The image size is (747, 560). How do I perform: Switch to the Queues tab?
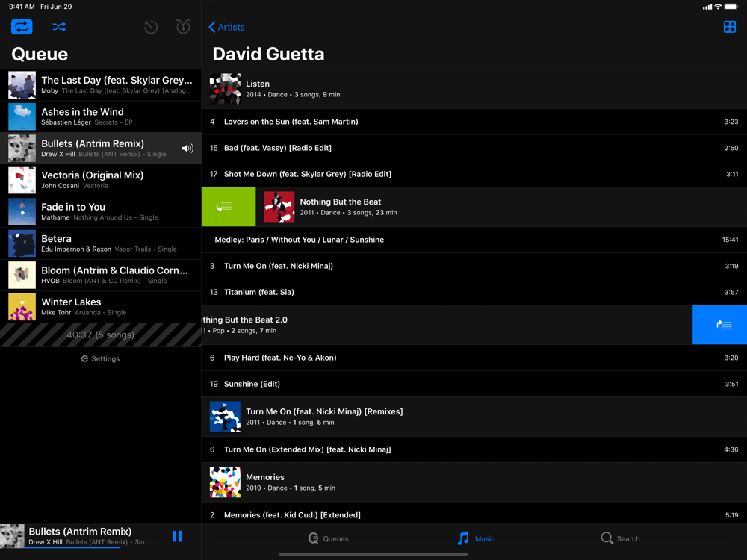pos(328,538)
